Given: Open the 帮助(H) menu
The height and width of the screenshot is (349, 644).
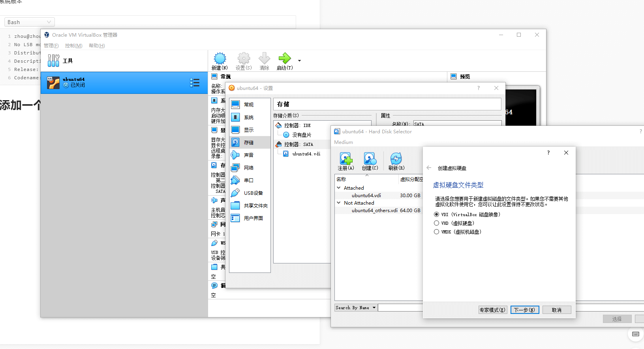Looking at the screenshot, I should click(x=97, y=46).
